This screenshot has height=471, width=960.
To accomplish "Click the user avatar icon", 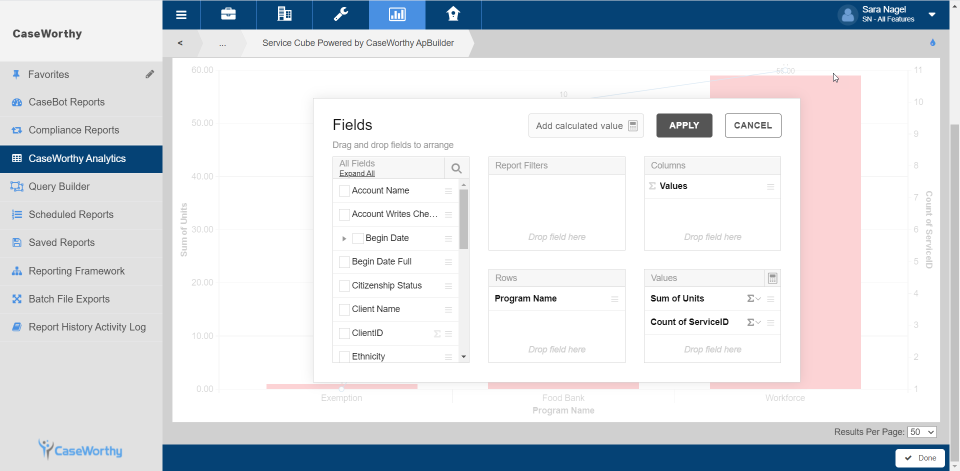I will coord(847,15).
